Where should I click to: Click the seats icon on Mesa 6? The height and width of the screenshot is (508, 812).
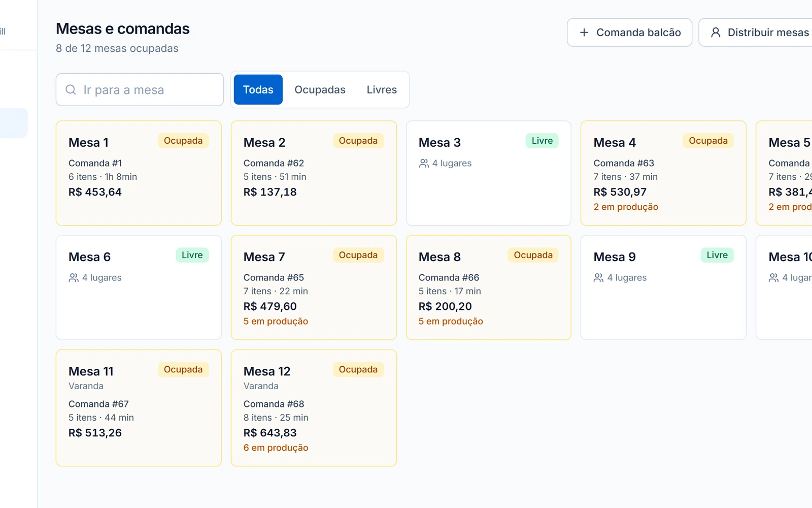74,277
